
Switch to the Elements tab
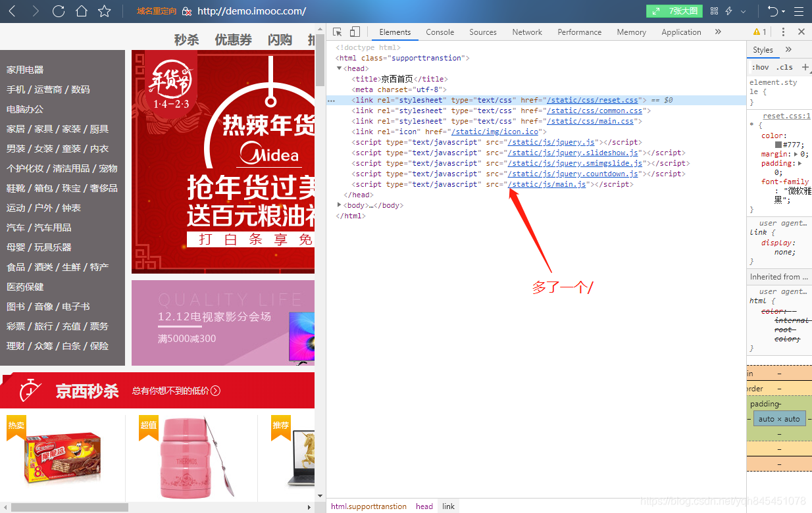click(395, 32)
